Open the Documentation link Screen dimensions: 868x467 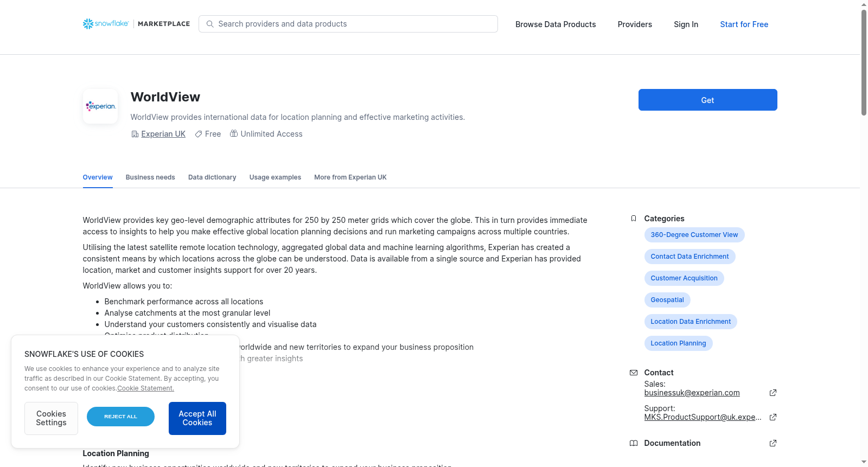pos(672,443)
